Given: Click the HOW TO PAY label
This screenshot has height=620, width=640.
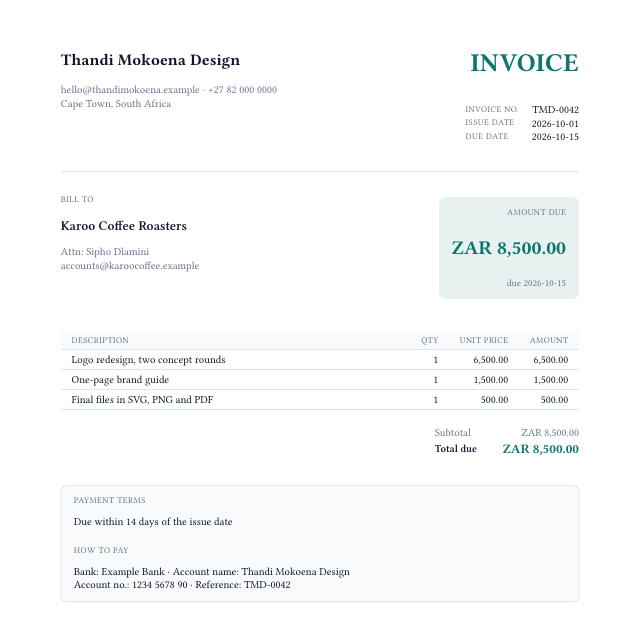Looking at the screenshot, I should pyautogui.click(x=101, y=550).
